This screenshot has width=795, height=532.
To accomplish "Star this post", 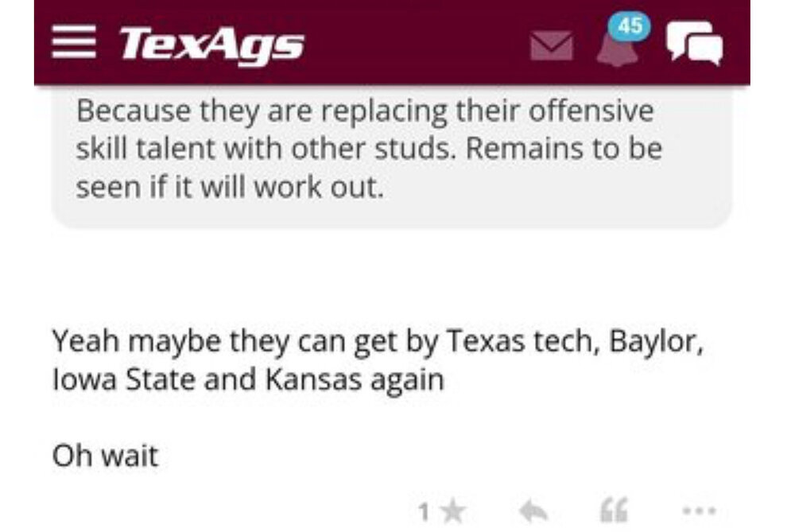I will coord(453,511).
